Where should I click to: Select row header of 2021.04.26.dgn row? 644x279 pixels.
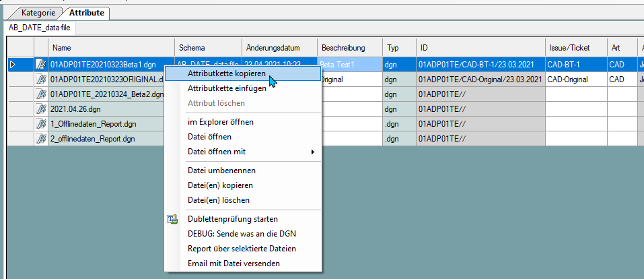coord(21,109)
